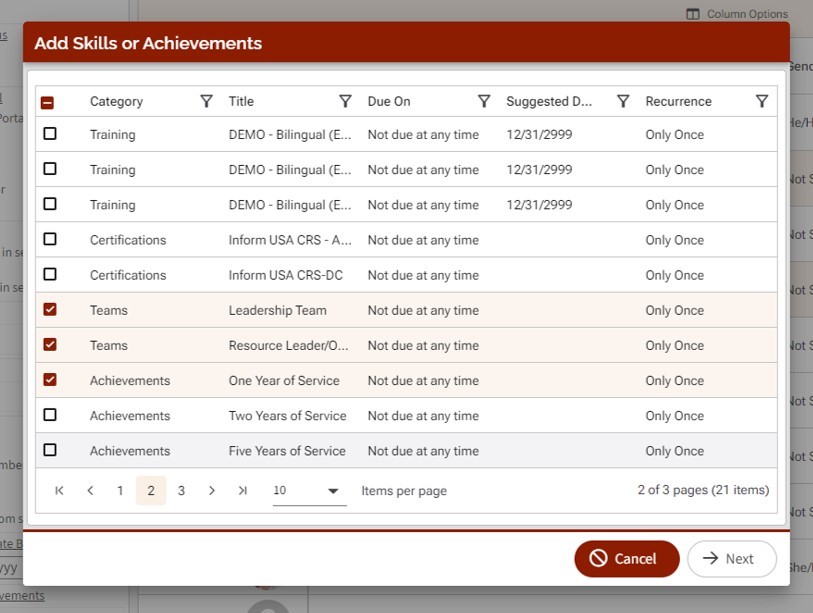
Task: Go to the previous page arrow
Action: (x=90, y=491)
